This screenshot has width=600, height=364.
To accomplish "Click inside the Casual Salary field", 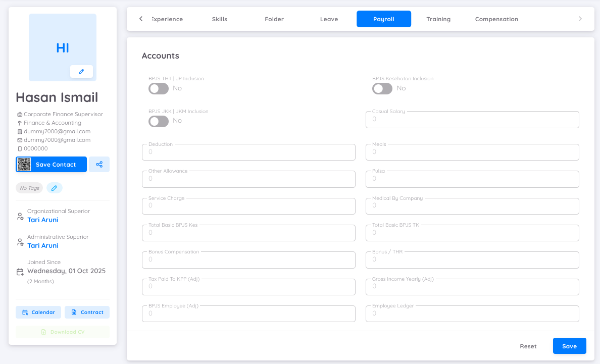I will pos(472,120).
